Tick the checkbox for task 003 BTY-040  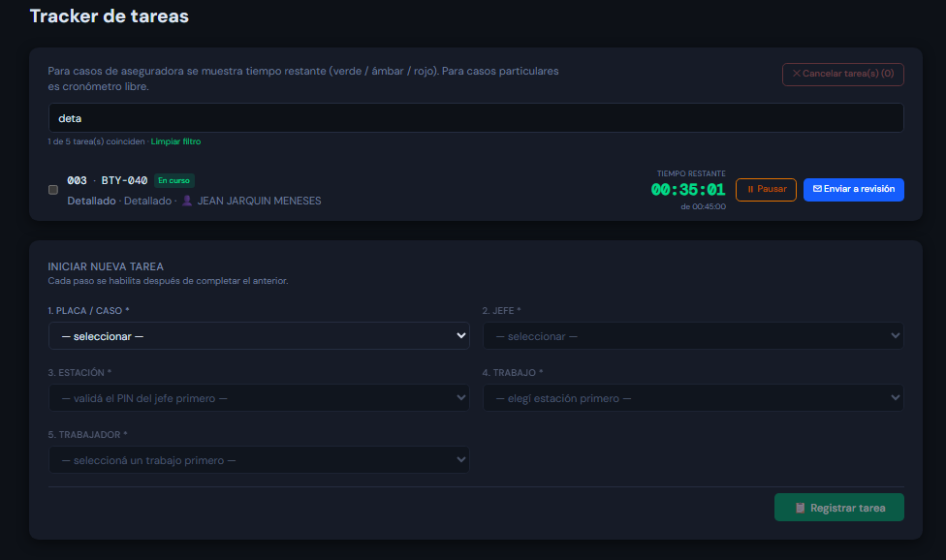[53, 190]
